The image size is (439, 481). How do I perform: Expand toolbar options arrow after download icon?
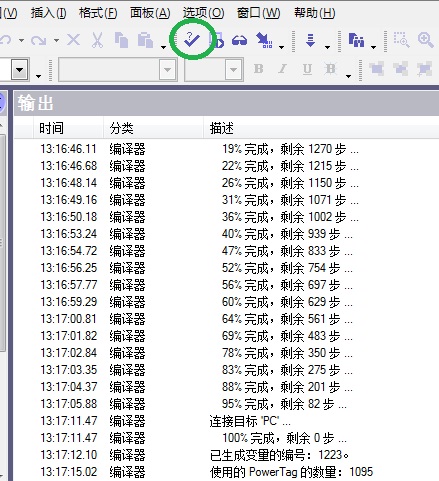(x=328, y=47)
